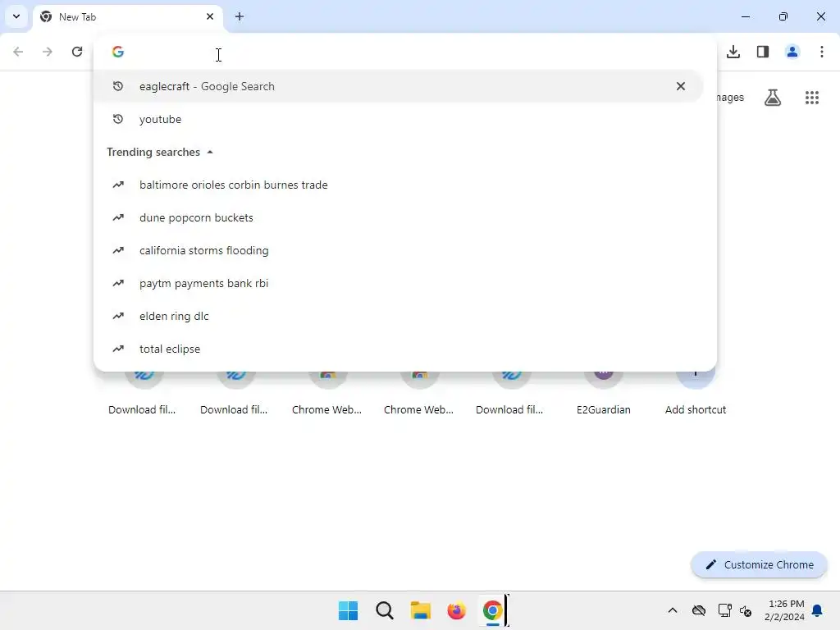Open the Chrome Web... shortcut third tile
The height and width of the screenshot is (630, 840).
coord(327,394)
